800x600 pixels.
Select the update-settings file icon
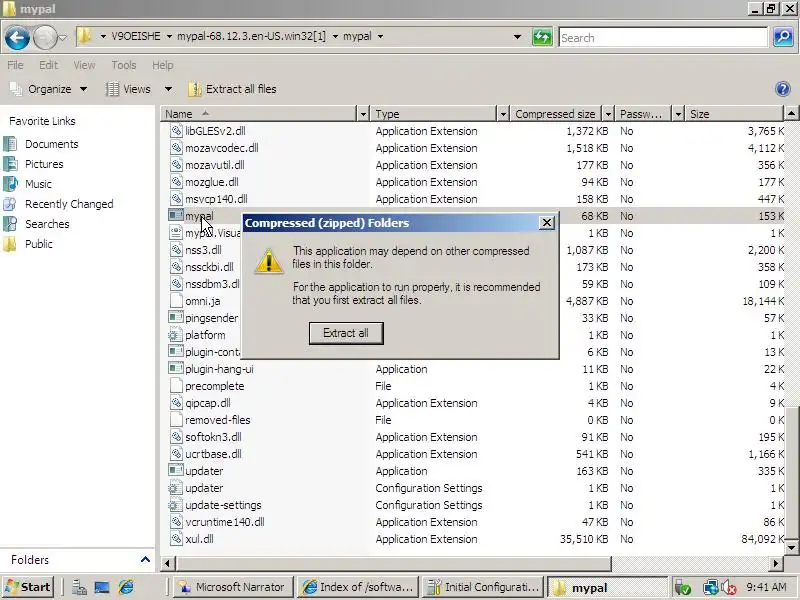[x=176, y=505]
